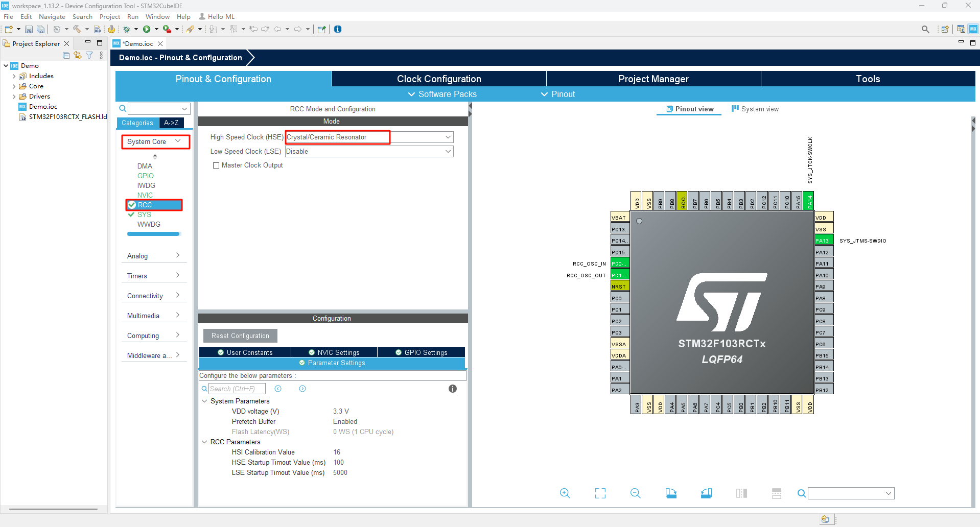Click the green Run icon
This screenshot has height=527, width=980.
(147, 29)
